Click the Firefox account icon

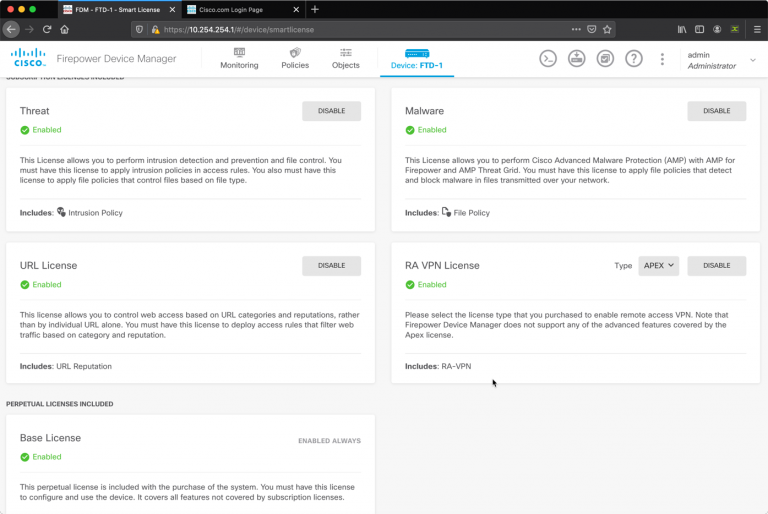pyautogui.click(x=717, y=29)
